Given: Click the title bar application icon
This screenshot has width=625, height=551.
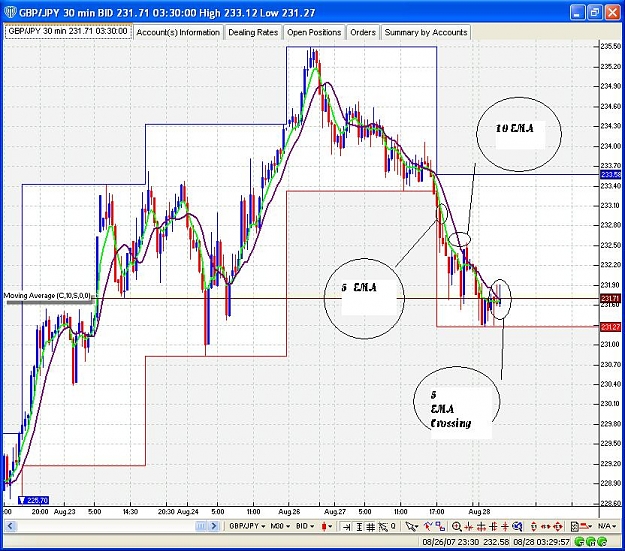Looking at the screenshot, I should click(10, 12).
